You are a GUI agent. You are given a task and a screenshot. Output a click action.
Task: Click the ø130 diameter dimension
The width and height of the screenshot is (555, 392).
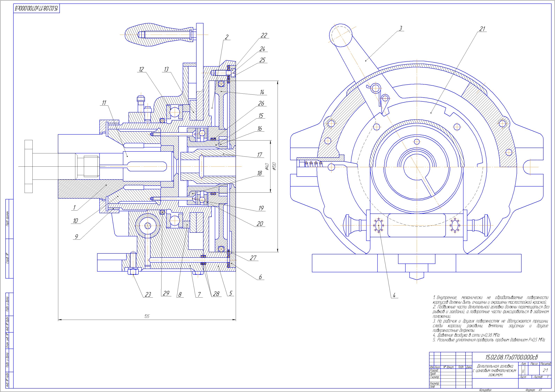(x=274, y=166)
